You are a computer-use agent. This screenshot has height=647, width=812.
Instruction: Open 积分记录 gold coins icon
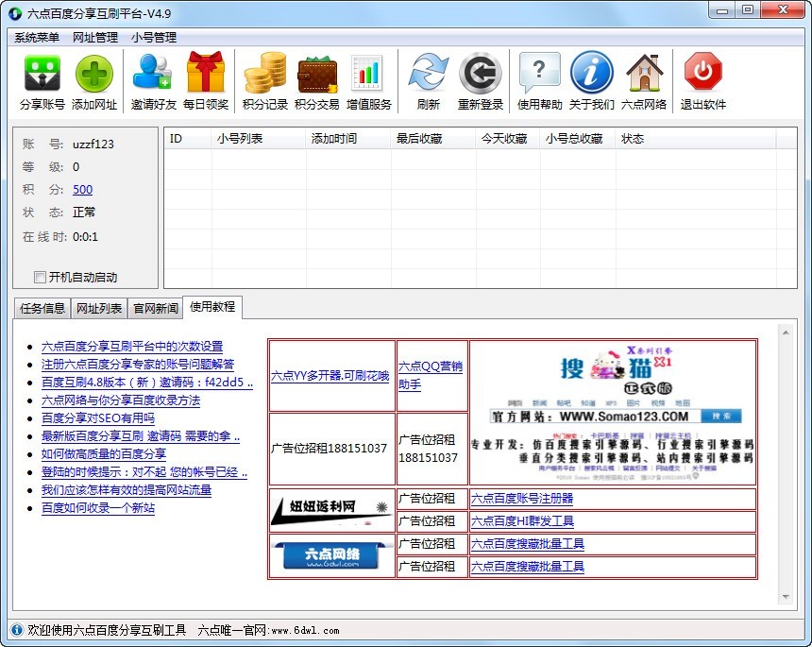click(x=265, y=74)
